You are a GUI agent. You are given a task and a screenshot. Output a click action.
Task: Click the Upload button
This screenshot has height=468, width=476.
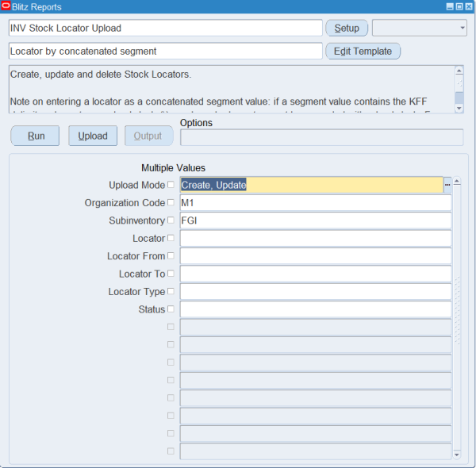pyautogui.click(x=93, y=136)
